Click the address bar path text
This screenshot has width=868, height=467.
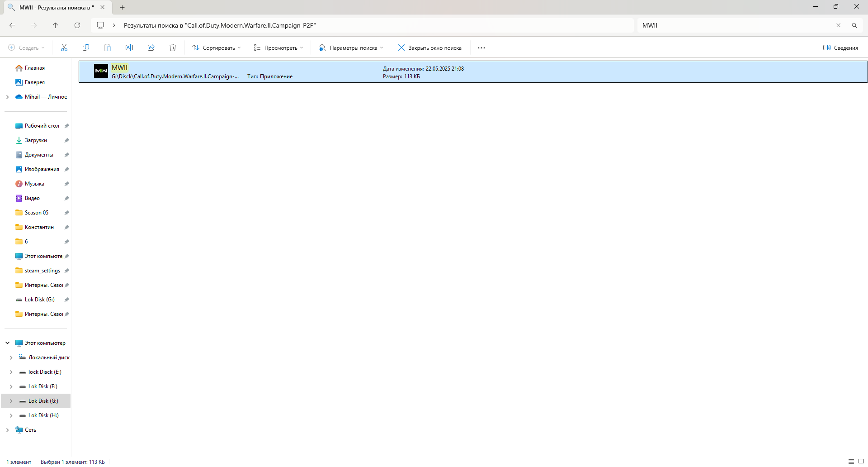(x=220, y=25)
